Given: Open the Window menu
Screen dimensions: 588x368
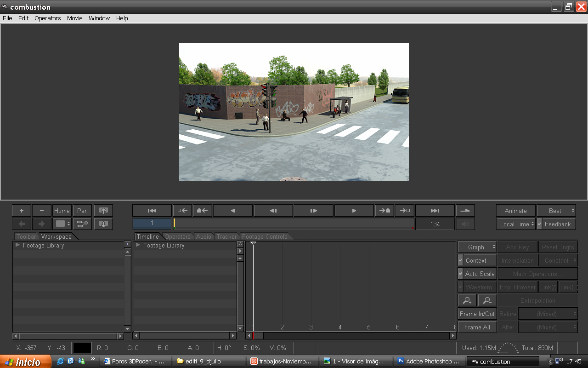Looking at the screenshot, I should point(99,18).
